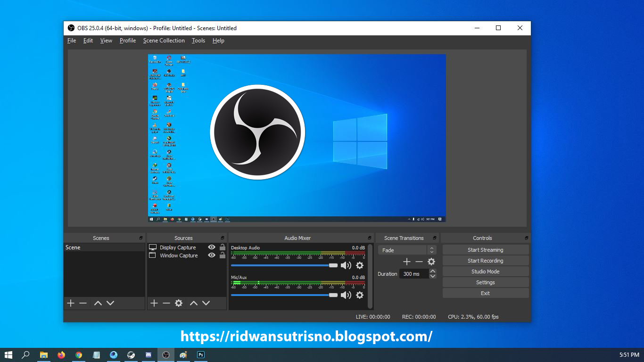Open the Scene Collection menu
The width and height of the screenshot is (644, 362).
(164, 41)
